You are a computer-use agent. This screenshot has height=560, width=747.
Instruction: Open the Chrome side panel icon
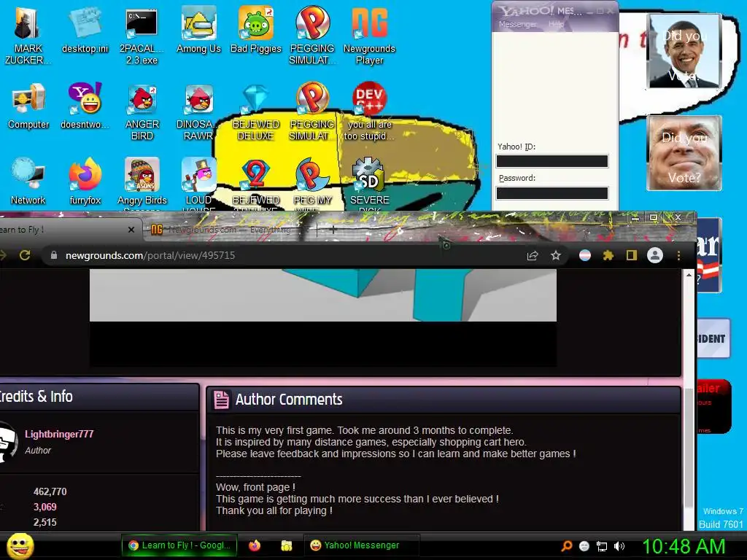click(631, 256)
